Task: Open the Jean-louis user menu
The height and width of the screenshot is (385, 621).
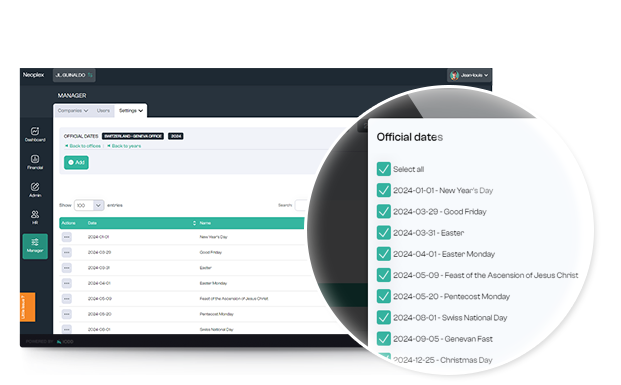Action: pyautogui.click(x=469, y=75)
